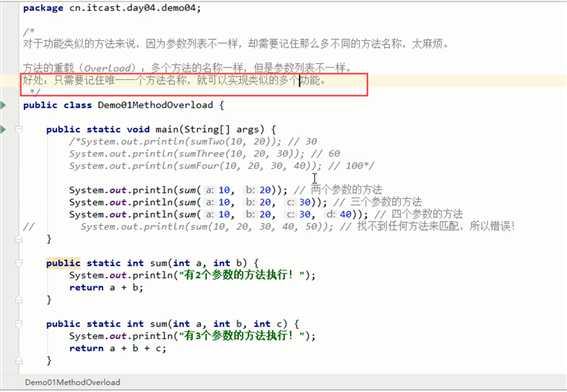
Task: Click the comment line starting with '对于功能类似的方法来说'
Action: click(236, 44)
